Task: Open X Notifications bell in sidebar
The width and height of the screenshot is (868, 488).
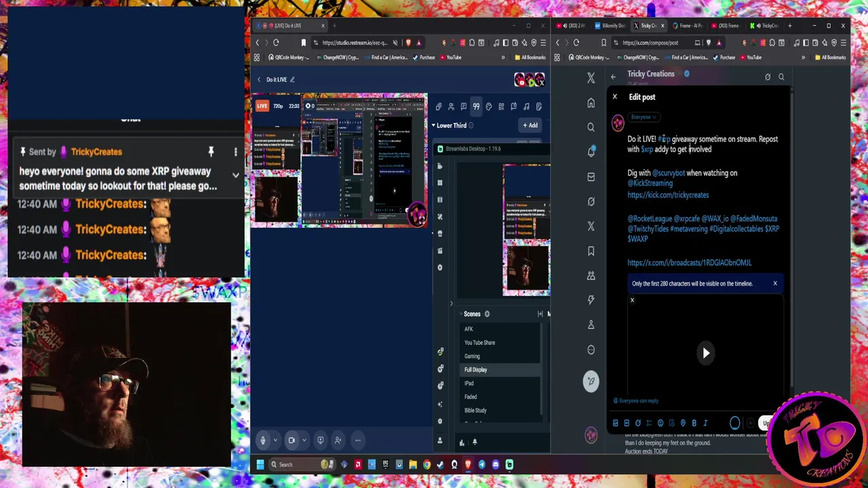Action: click(x=591, y=152)
